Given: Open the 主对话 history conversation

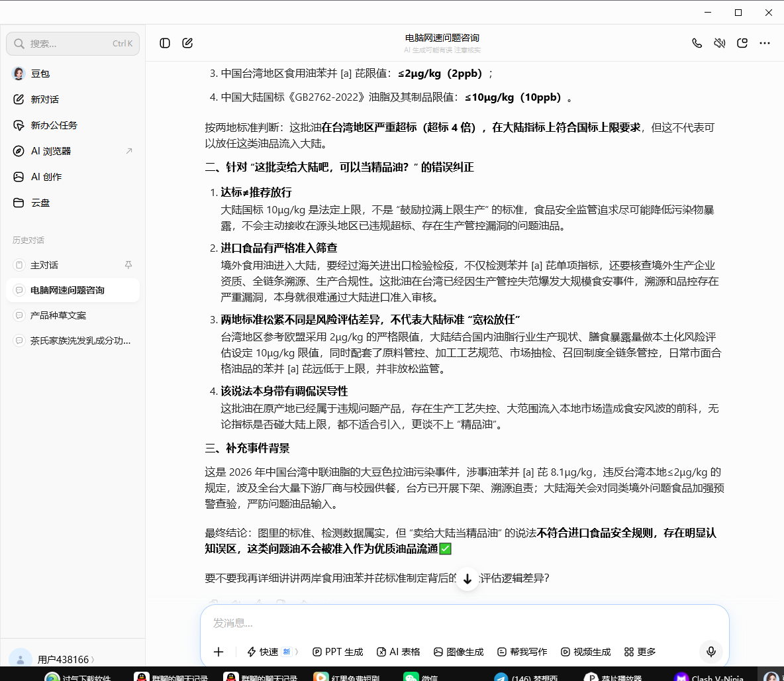Looking at the screenshot, I should [73, 265].
